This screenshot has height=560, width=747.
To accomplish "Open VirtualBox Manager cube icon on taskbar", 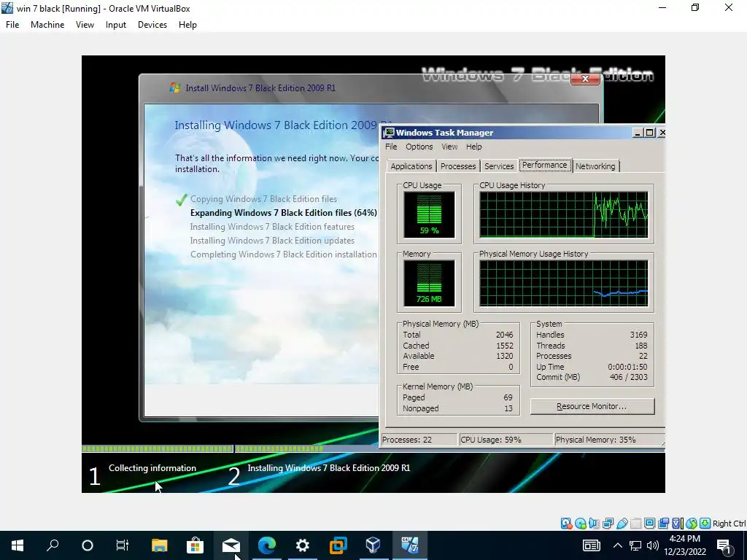I will click(373, 545).
